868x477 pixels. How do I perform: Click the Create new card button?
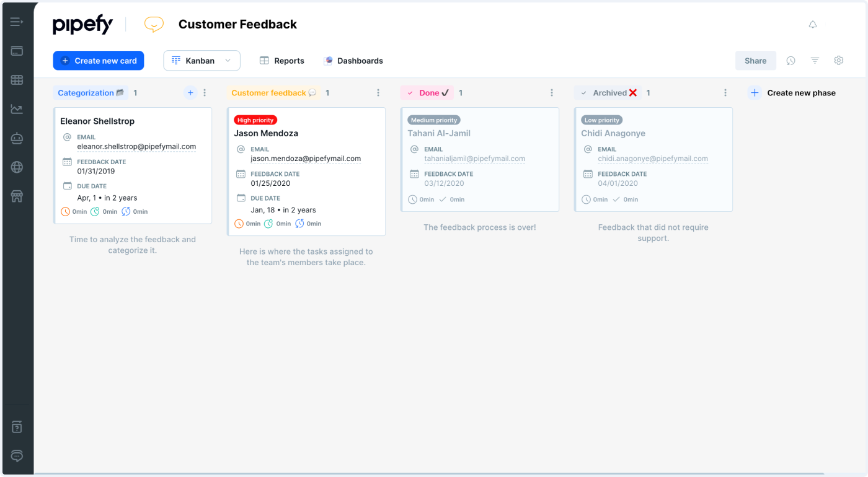(x=98, y=60)
